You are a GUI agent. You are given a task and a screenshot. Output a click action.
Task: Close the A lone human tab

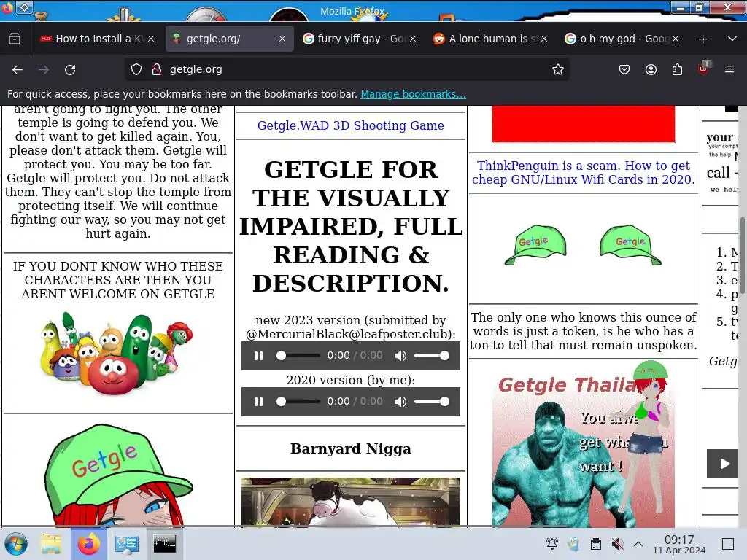click(544, 39)
